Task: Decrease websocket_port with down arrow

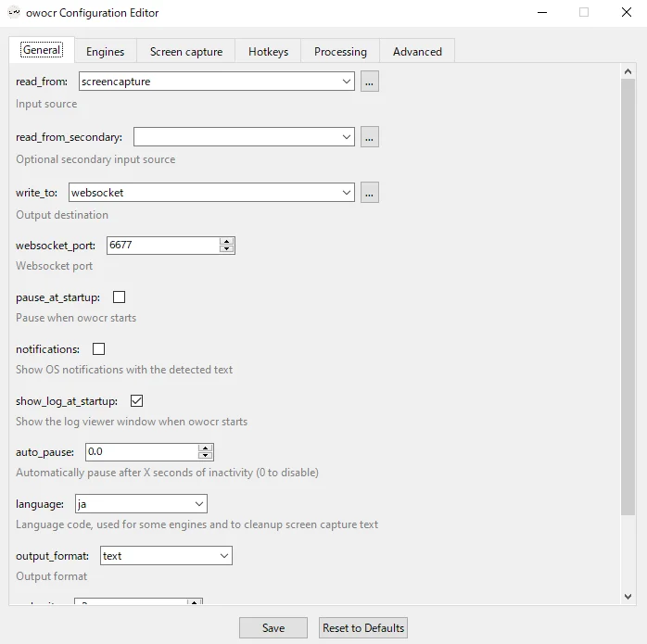Action: (226, 248)
